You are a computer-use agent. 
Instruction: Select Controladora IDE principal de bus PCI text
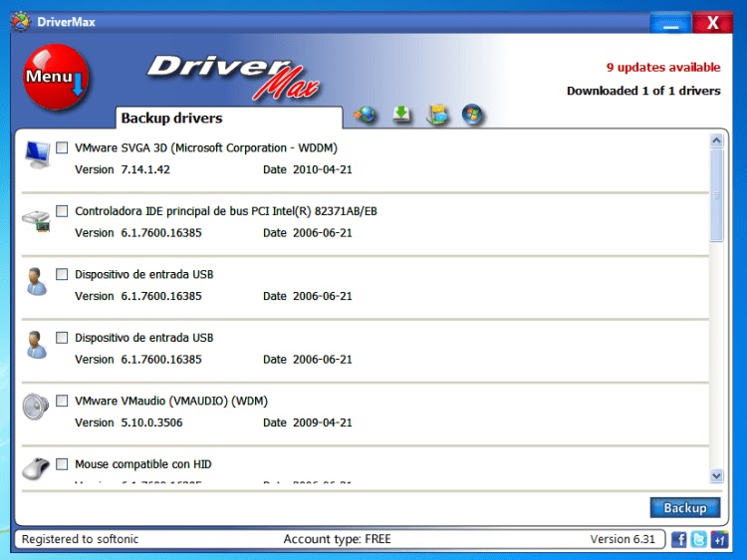[226, 211]
